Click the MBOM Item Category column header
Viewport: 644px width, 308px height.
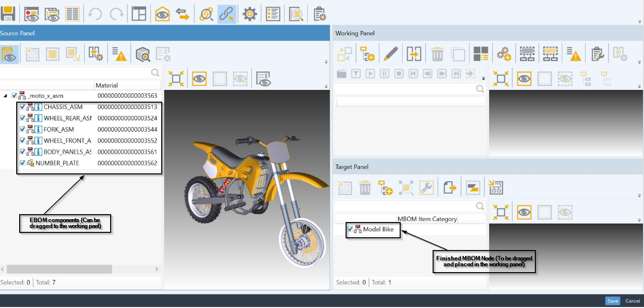tap(427, 219)
